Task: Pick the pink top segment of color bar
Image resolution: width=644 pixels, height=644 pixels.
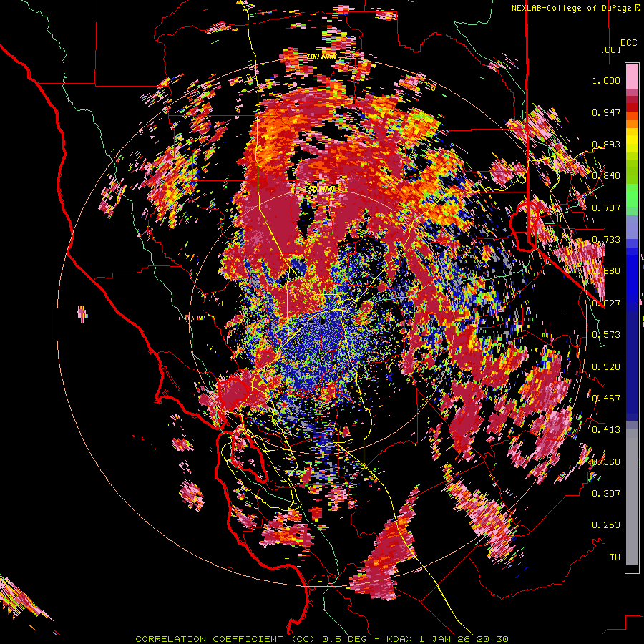Action: click(x=632, y=76)
